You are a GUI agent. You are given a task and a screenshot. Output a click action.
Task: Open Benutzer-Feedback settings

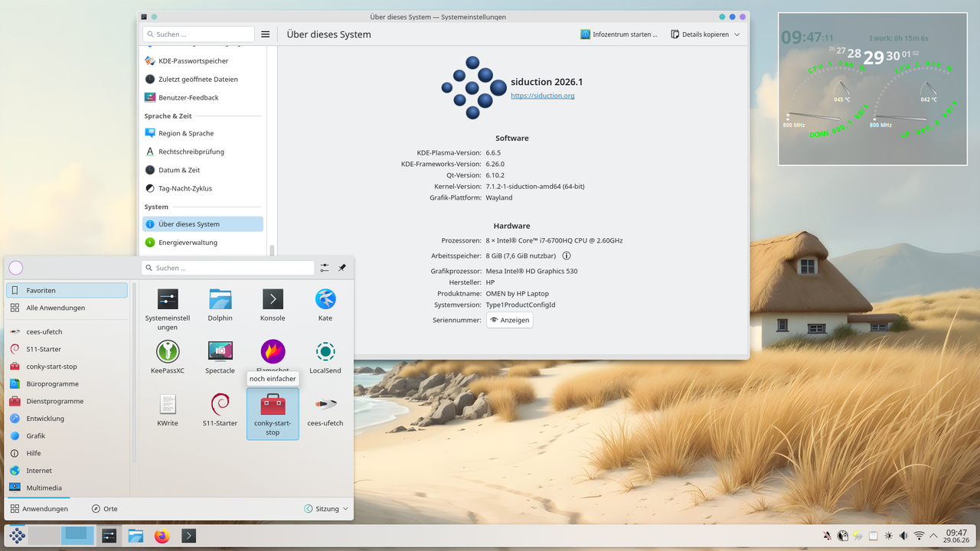[x=203, y=97]
